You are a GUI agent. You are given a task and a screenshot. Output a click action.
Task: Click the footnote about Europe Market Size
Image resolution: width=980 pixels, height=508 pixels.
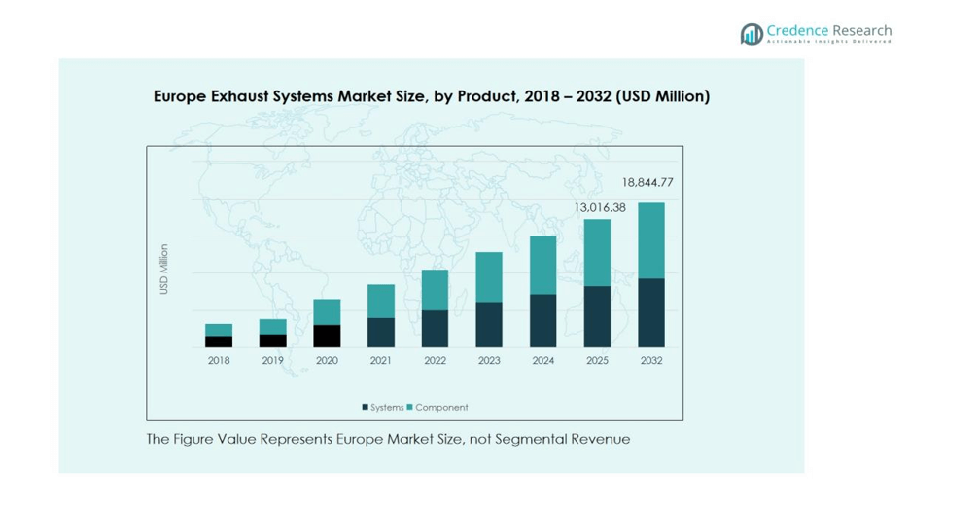(x=388, y=439)
